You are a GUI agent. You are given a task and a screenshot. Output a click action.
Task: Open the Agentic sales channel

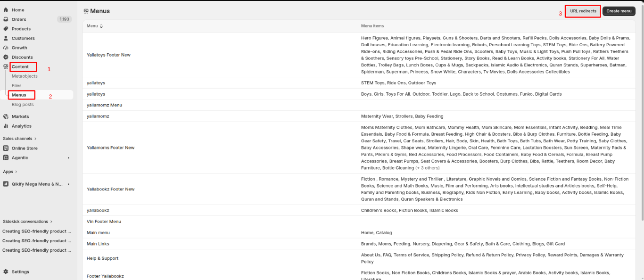(20, 157)
